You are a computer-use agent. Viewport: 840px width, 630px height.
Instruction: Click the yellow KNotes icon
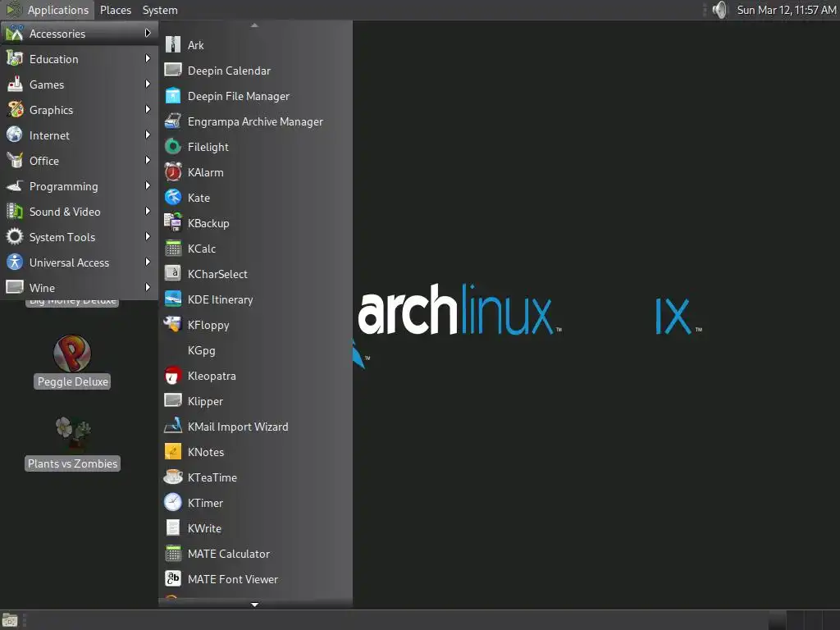click(172, 452)
